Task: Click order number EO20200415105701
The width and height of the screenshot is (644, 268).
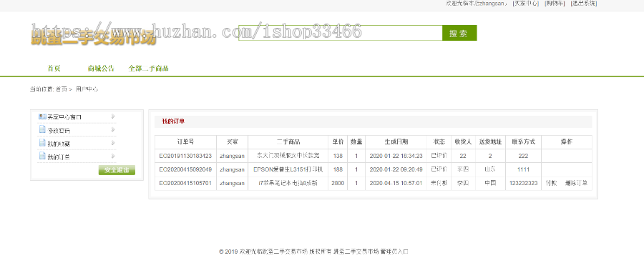Action: (185, 183)
